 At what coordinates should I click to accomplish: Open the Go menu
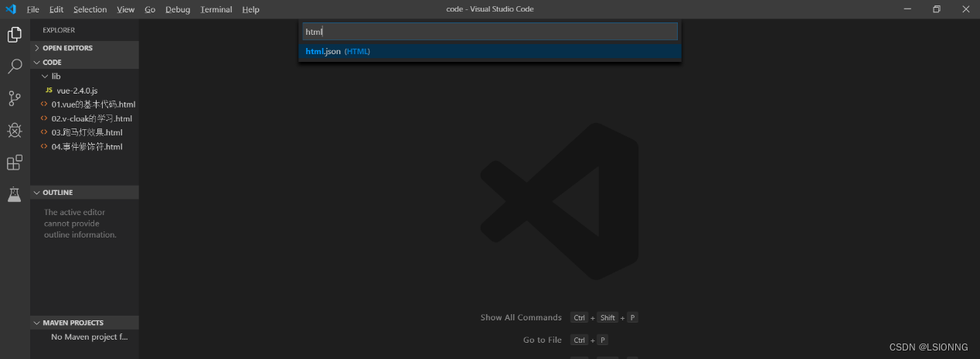pos(150,9)
